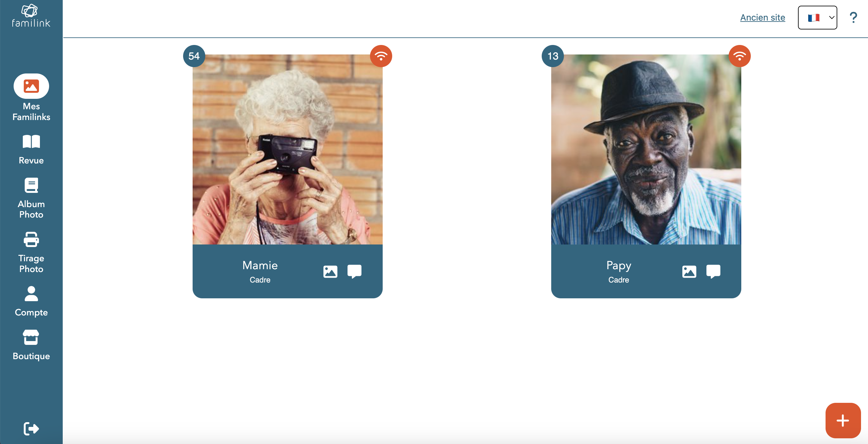
Task: Open Tirage Photo printer icon
Action: pos(31,239)
